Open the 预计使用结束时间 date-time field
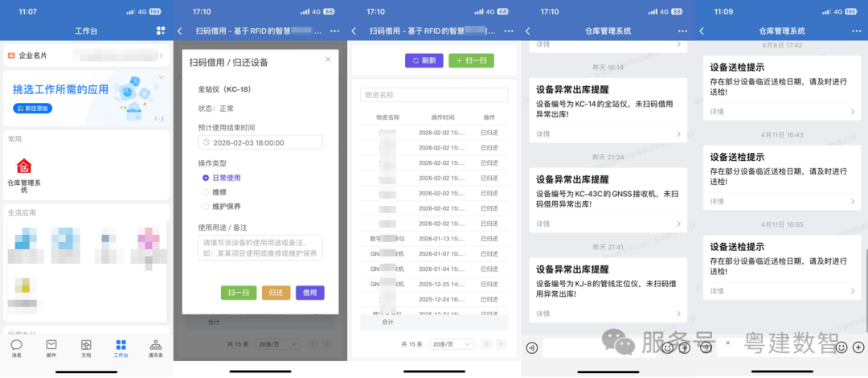 (260, 142)
